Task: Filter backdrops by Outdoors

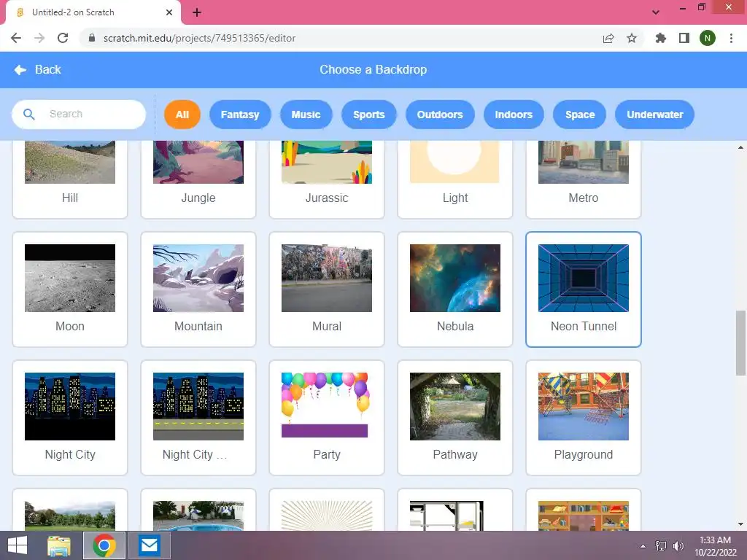Action: coord(440,114)
